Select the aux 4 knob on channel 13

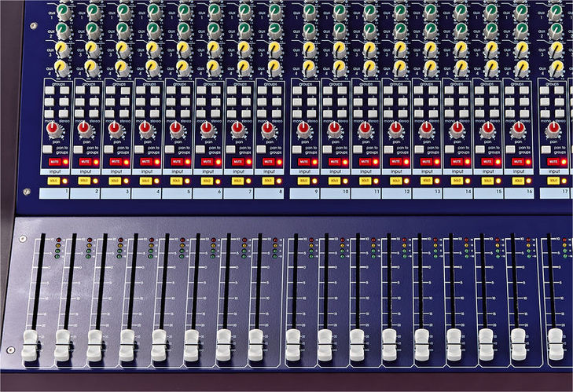pos(432,68)
